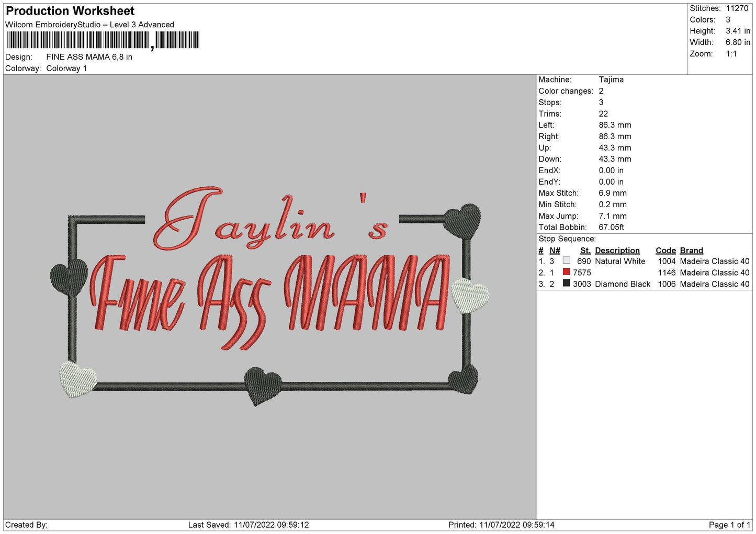Click the "Colorway 1" value
The image size is (756, 534).
point(66,69)
